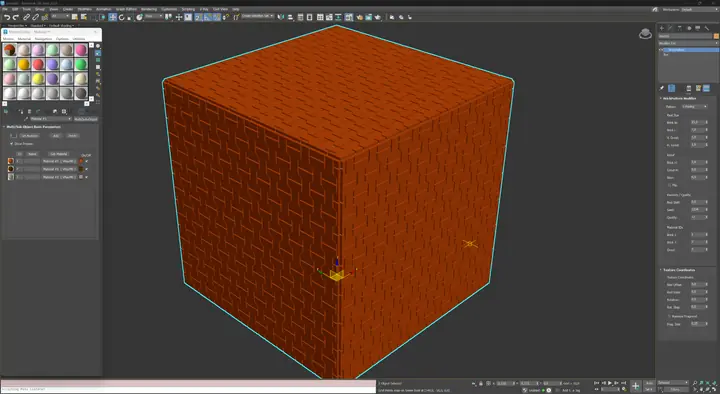Toggle the checkered background in Material Editor
The width and height of the screenshot is (720, 394).
click(98, 60)
